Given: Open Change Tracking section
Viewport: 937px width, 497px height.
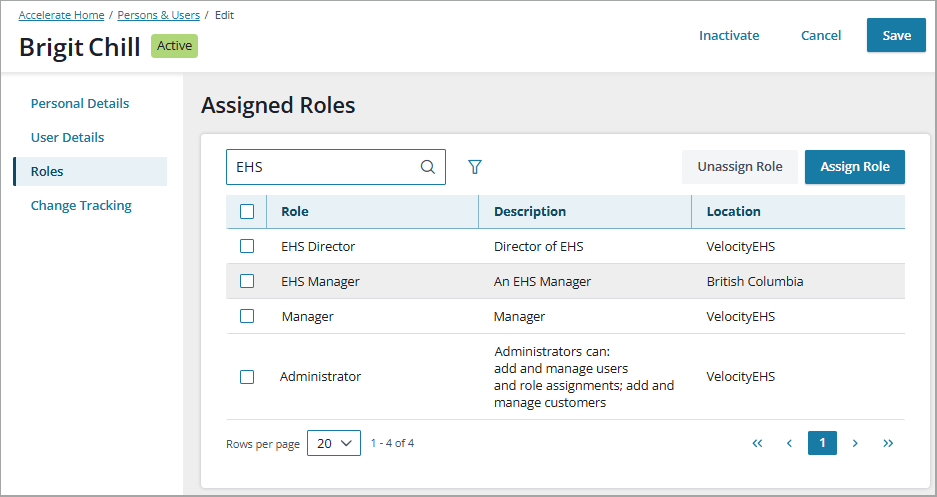Looking at the screenshot, I should 81,205.
